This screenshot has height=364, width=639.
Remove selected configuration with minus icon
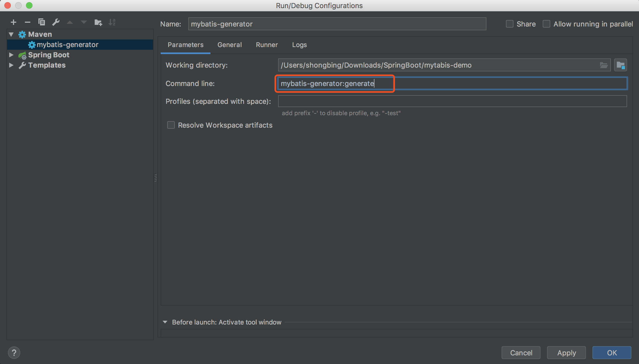point(27,22)
